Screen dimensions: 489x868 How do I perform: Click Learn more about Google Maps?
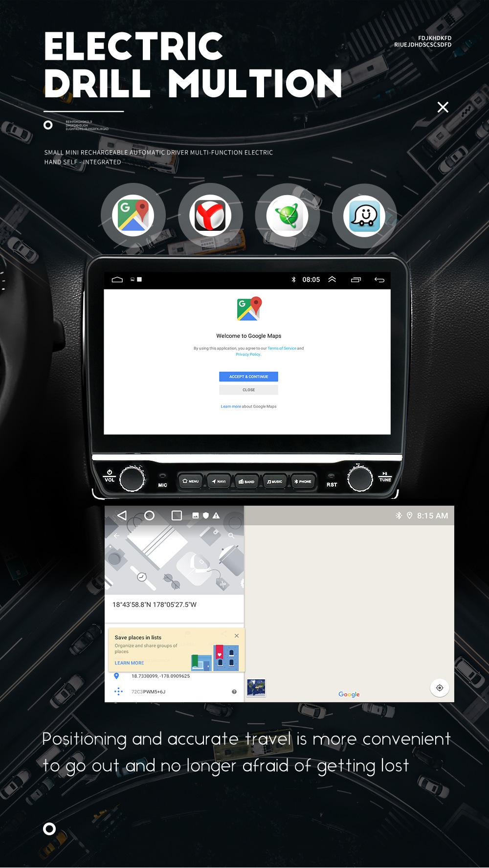click(x=231, y=406)
